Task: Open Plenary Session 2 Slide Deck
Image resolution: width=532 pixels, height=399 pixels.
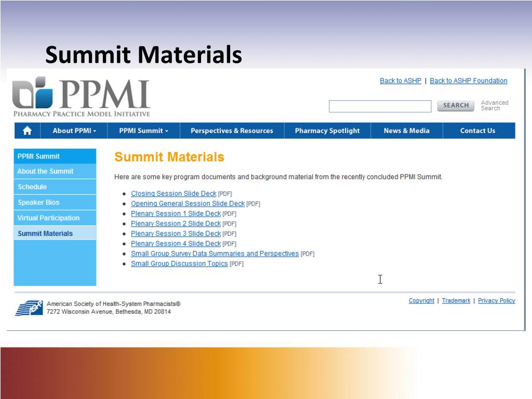Action: 176,223
